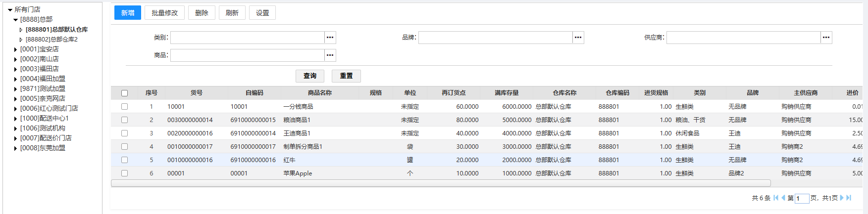
Task: Click the 删除 delete button
Action: 202,13
